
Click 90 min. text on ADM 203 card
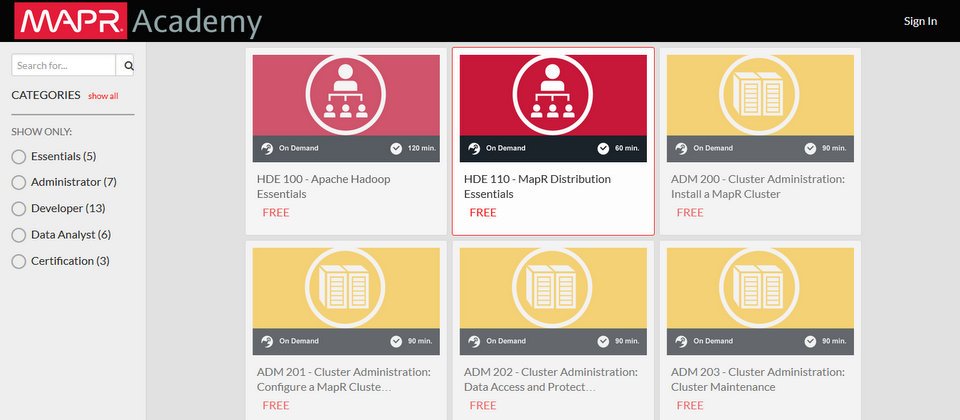coord(834,341)
